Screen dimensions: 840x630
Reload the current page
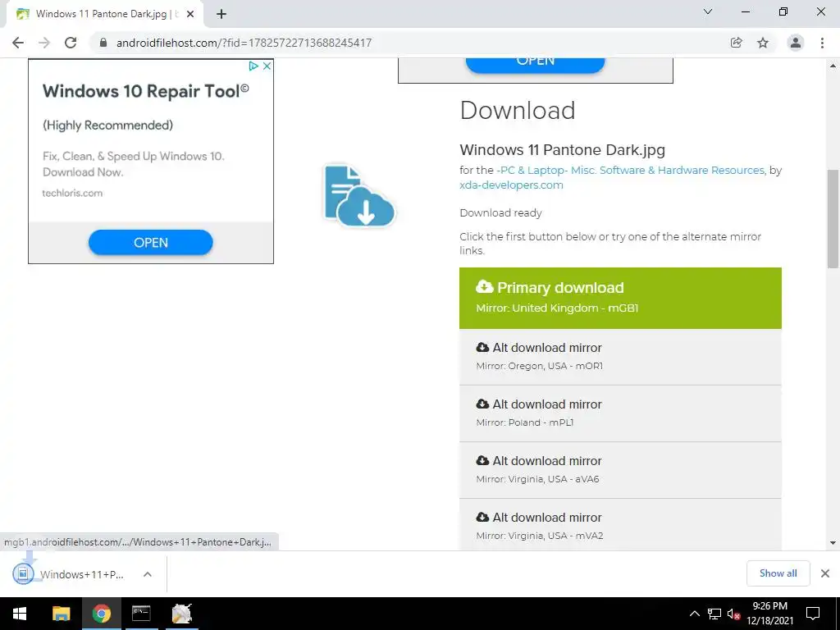71,43
